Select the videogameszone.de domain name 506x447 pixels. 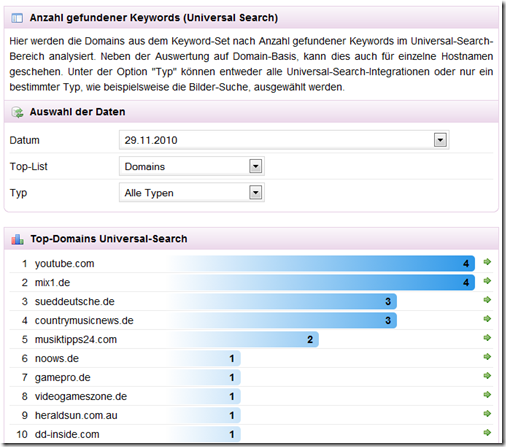point(81,397)
